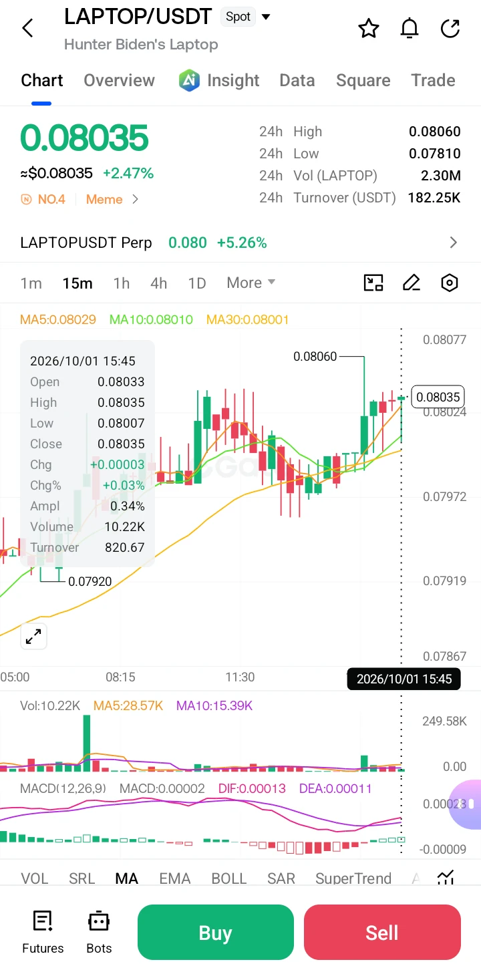Image resolution: width=481 pixels, height=980 pixels.
Task: Tap the share icon in header
Action: [450, 29]
